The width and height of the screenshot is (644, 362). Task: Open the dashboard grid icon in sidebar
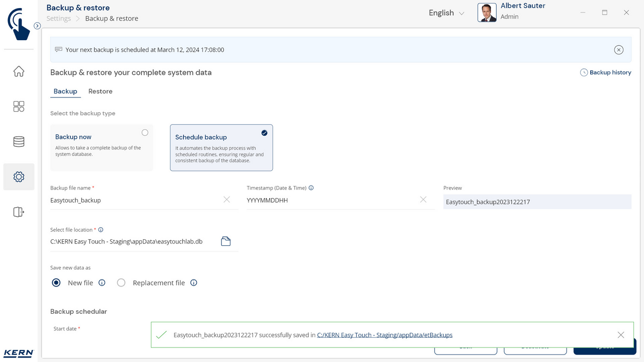tap(19, 107)
